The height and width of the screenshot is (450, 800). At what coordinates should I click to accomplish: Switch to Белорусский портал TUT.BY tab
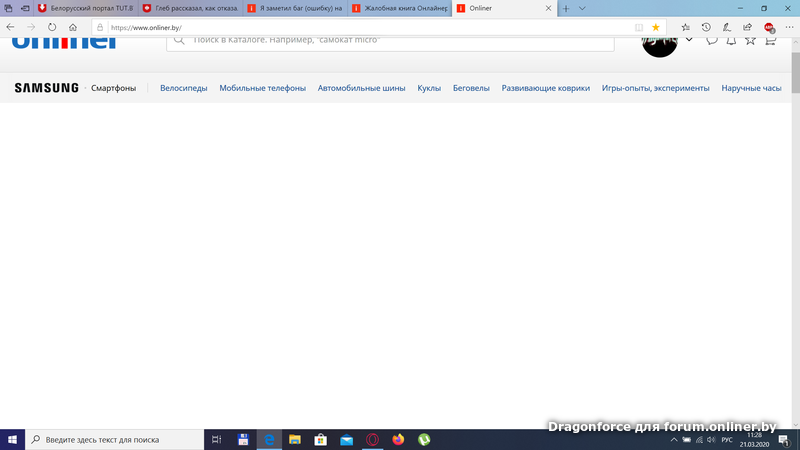coord(86,8)
